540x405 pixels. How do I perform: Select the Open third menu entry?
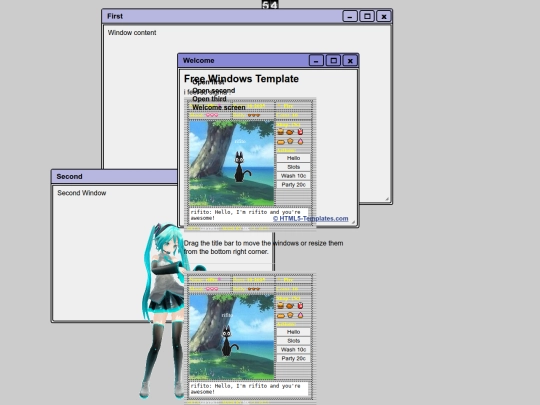[x=209, y=99]
